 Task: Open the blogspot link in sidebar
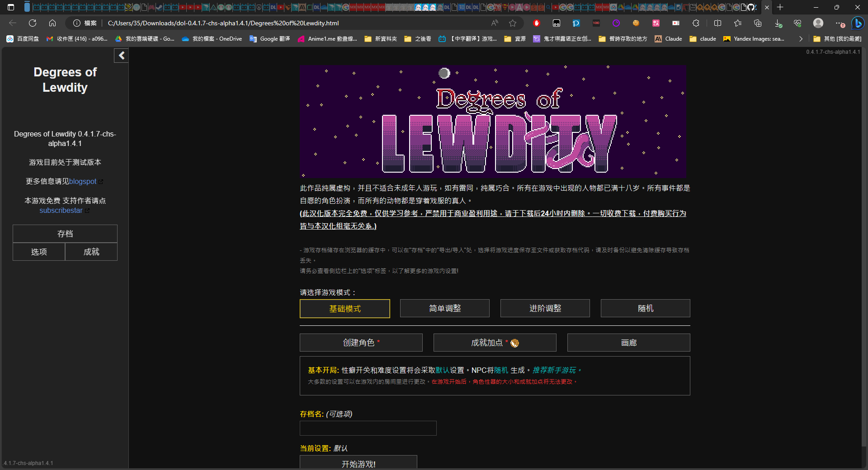click(83, 181)
